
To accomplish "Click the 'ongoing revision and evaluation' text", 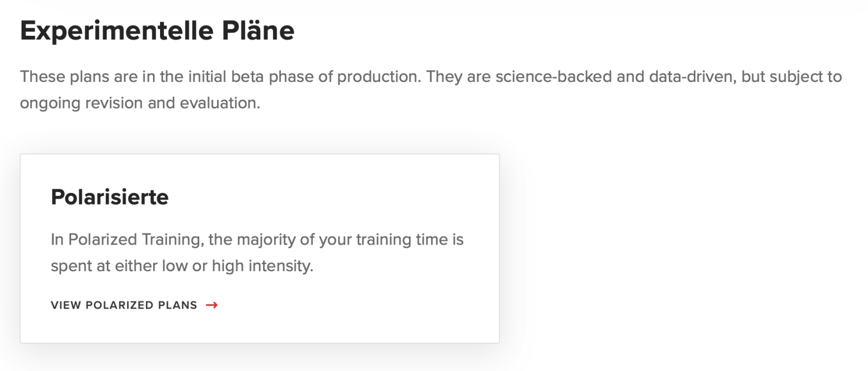I will click(x=140, y=103).
